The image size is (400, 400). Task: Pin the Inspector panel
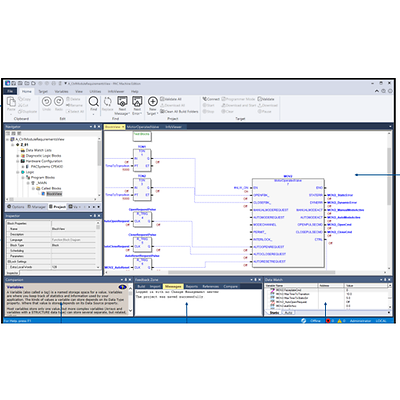(95, 216)
